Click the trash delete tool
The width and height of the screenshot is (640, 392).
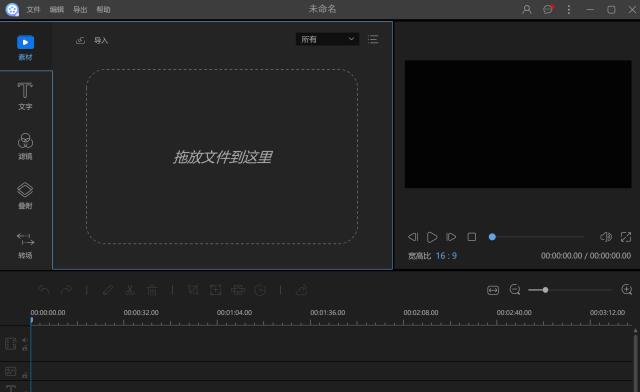(x=152, y=290)
